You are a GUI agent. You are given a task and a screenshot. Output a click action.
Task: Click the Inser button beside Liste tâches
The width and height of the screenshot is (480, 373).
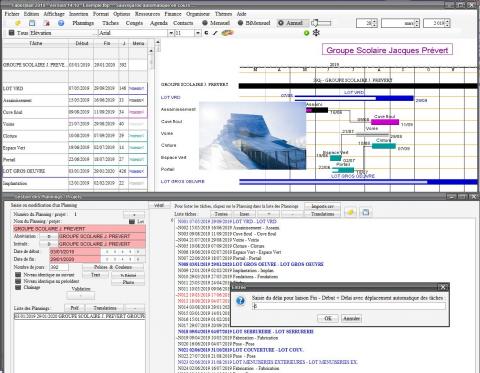244,214
